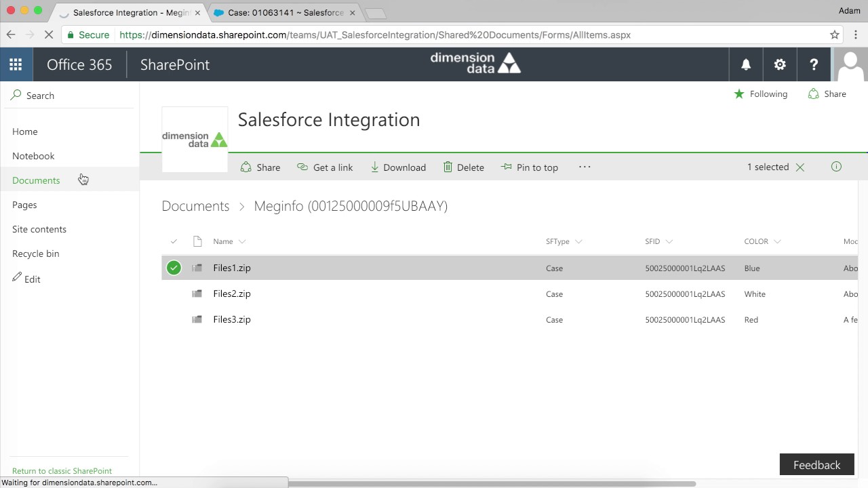Open the help question mark
This screenshot has height=488, width=868.
click(814, 64)
